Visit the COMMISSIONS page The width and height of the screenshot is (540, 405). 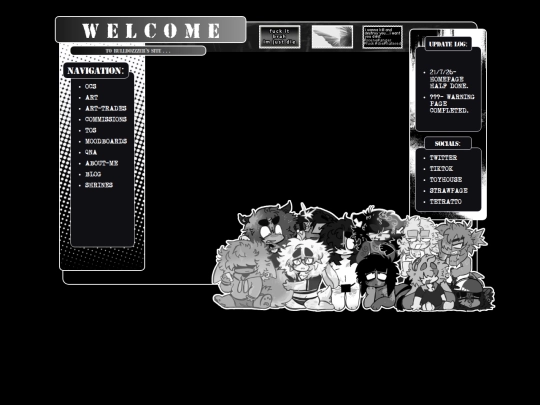106,120
